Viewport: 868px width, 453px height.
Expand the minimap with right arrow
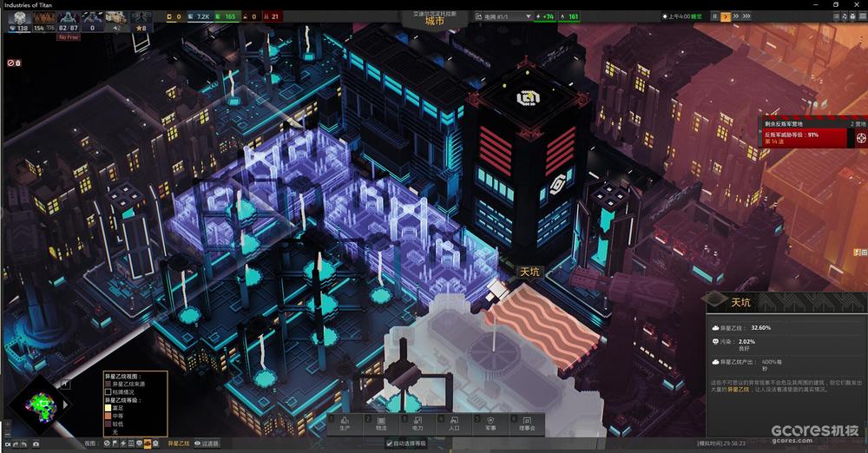point(65,404)
